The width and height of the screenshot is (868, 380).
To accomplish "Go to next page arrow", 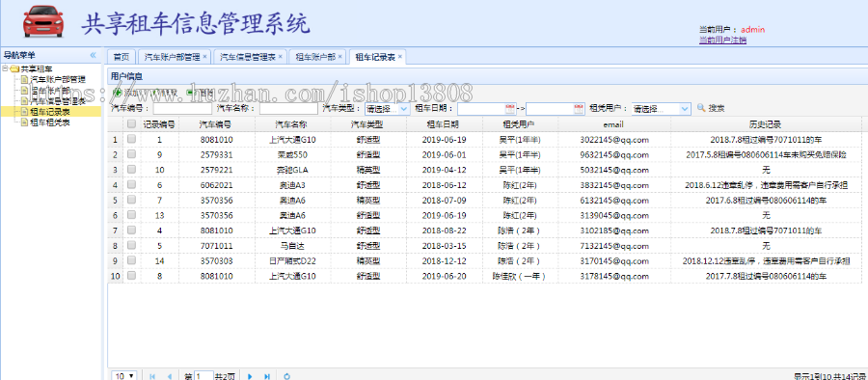I will (x=250, y=376).
